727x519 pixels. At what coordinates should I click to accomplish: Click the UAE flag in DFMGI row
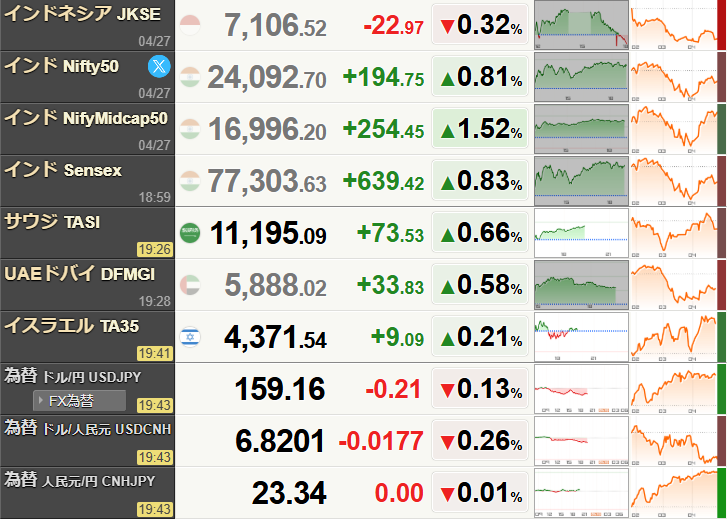190,285
